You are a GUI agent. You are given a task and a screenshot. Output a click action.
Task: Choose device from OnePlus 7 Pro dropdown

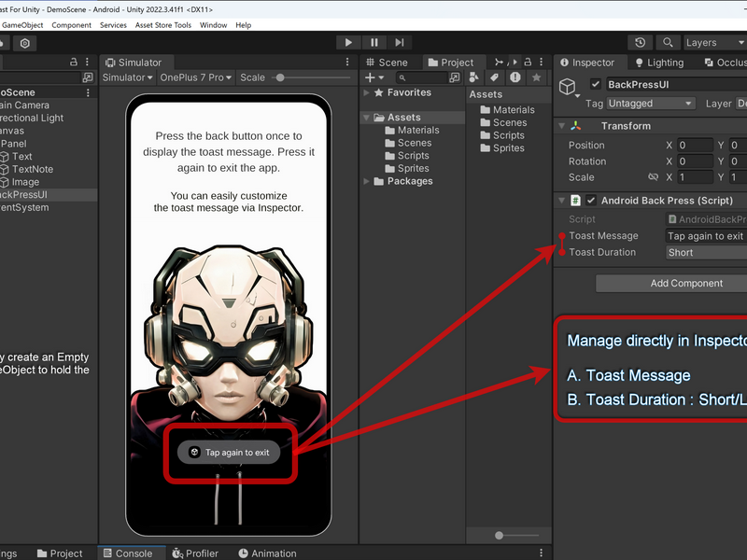(x=195, y=77)
